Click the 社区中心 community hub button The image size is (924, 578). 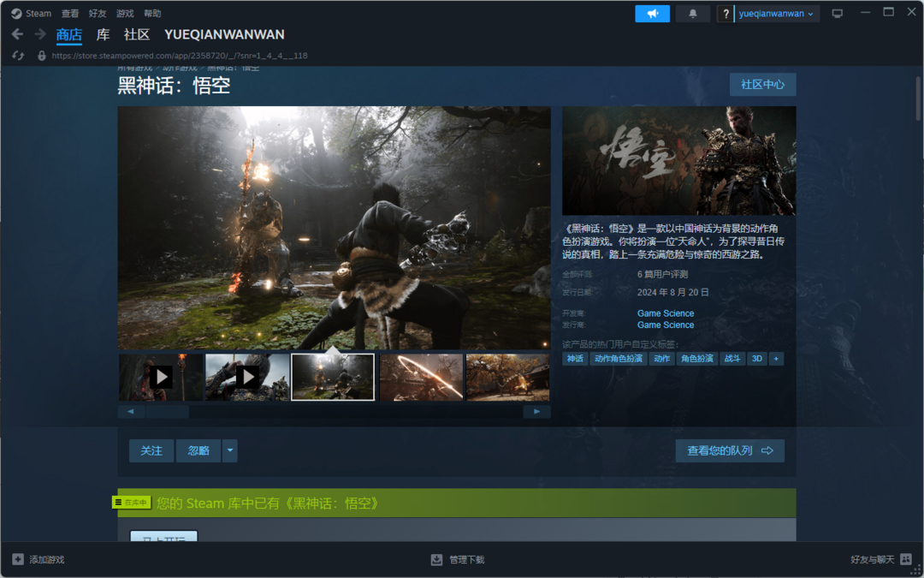click(762, 85)
